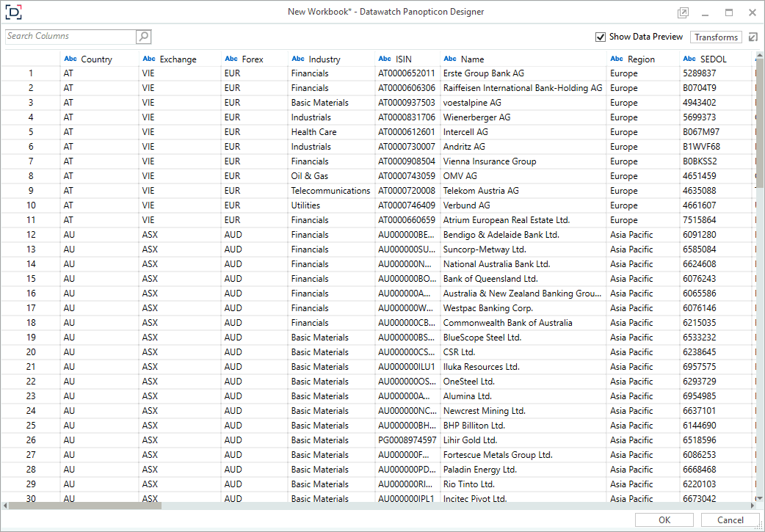
Task: Click the expand icon right of Transforms
Action: pos(753,37)
